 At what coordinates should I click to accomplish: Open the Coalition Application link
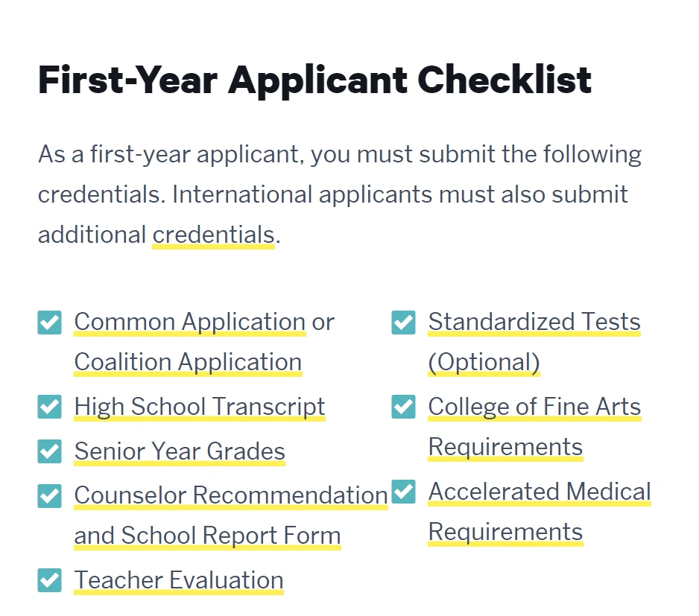click(188, 362)
